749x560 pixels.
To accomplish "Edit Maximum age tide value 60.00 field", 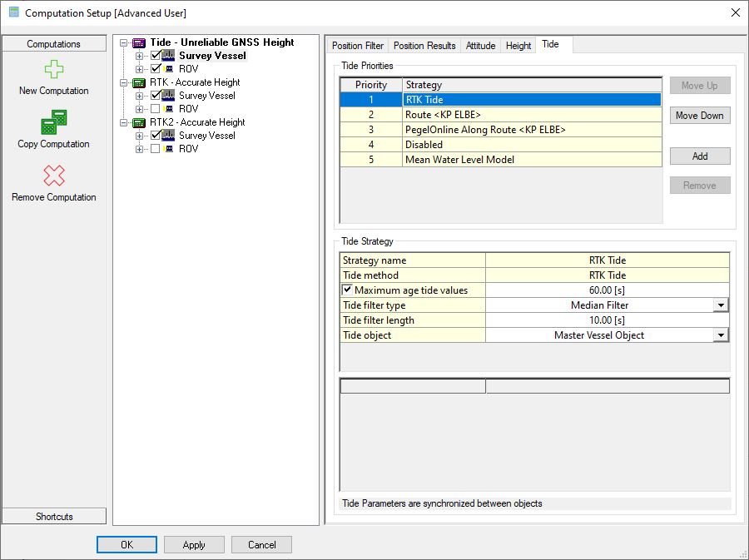I will [x=608, y=290].
